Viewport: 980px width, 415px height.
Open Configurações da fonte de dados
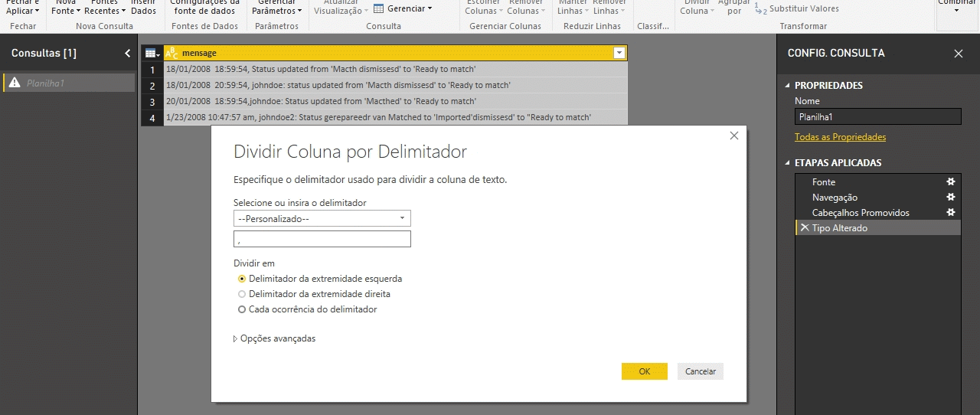[204, 8]
